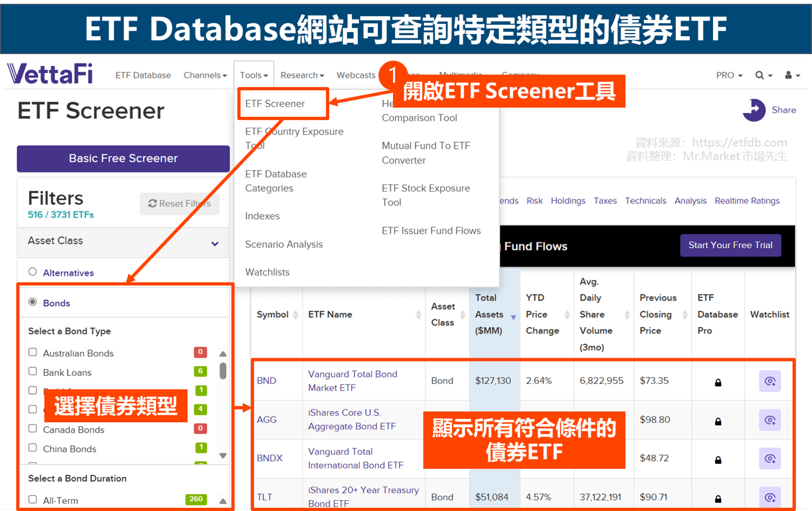The width and height of the screenshot is (812, 511).
Task: Click the bond type scrollbar thumb
Action: (222, 371)
